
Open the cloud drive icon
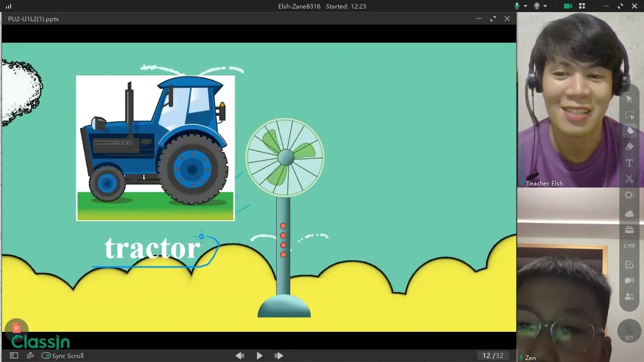(629, 213)
